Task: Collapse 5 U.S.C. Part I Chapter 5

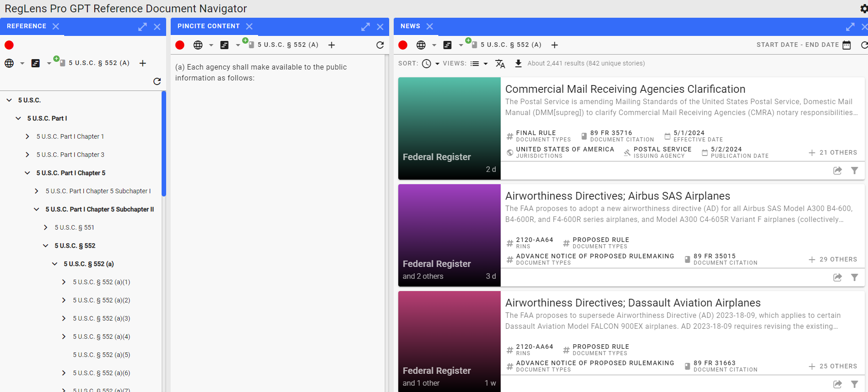Action: coord(27,173)
